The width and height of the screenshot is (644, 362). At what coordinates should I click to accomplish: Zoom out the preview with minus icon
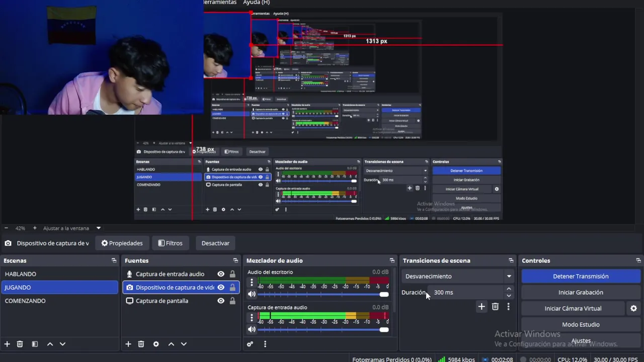(x=6, y=228)
